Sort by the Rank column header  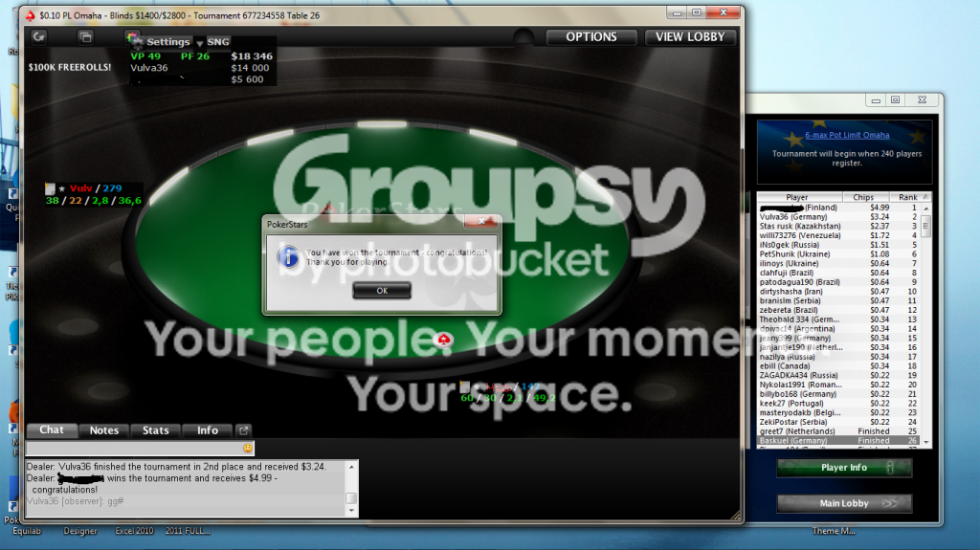(909, 197)
